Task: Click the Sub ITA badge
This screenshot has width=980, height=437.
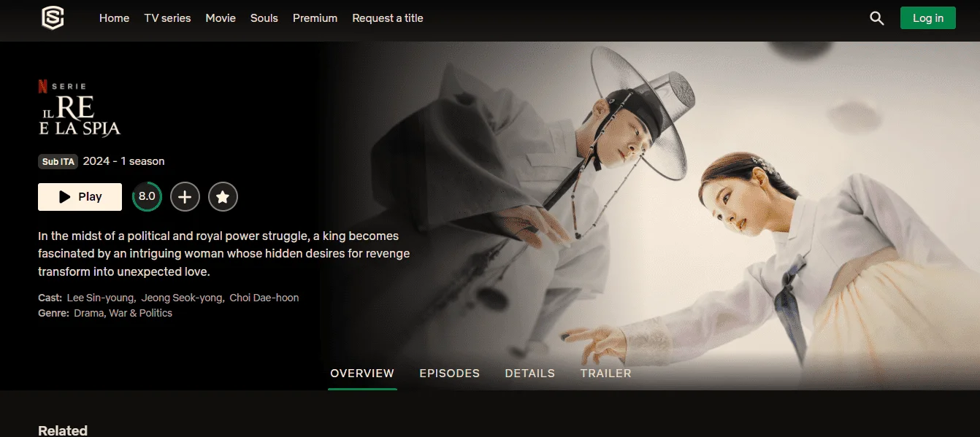Action: [58, 161]
